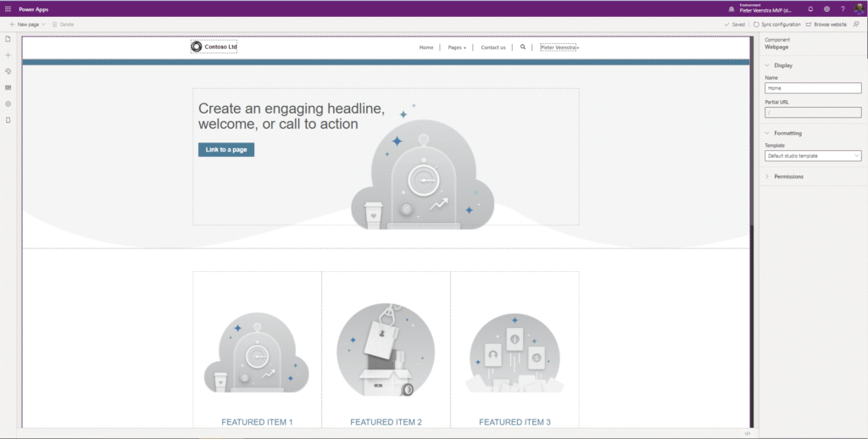Click the Webpage component label
868x439 pixels.
pos(776,47)
